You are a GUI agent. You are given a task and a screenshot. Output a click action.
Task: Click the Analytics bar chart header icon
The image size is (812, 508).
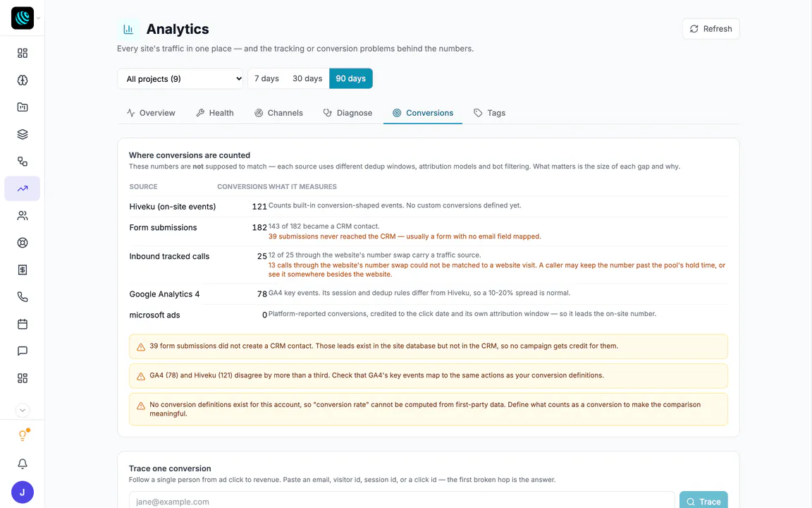point(128,30)
